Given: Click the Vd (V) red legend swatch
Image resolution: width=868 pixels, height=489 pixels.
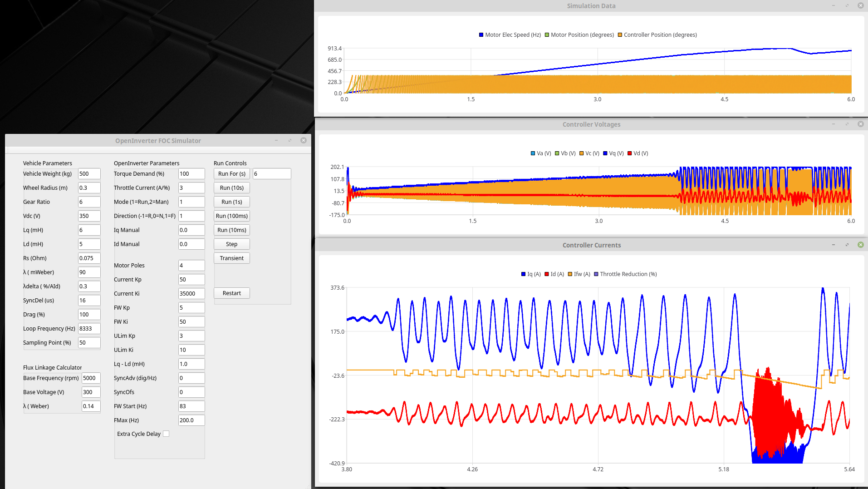Looking at the screenshot, I should coord(629,153).
